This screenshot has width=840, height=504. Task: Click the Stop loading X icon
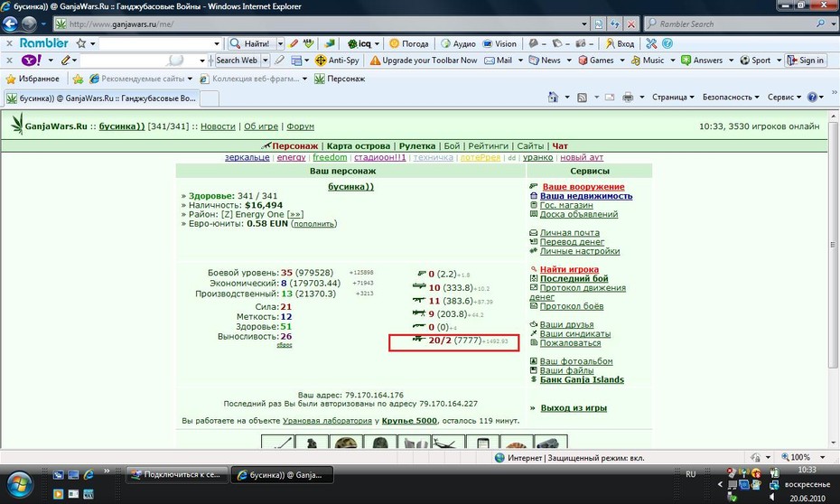[631, 24]
